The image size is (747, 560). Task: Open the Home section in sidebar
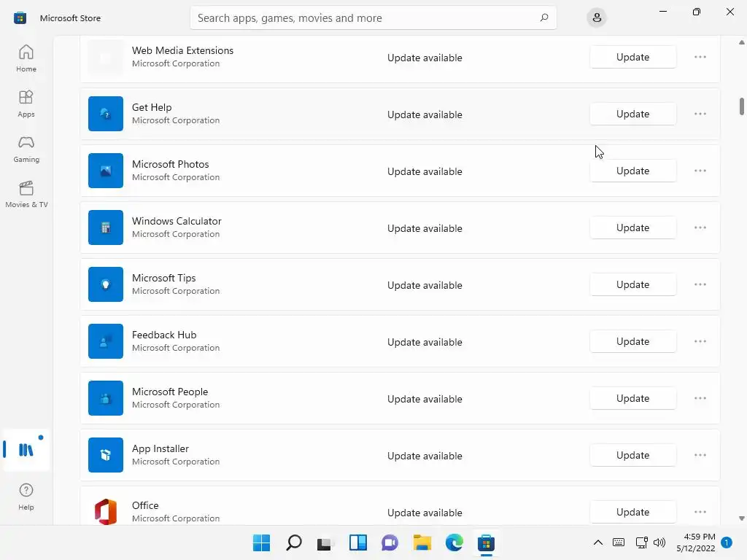click(26, 58)
